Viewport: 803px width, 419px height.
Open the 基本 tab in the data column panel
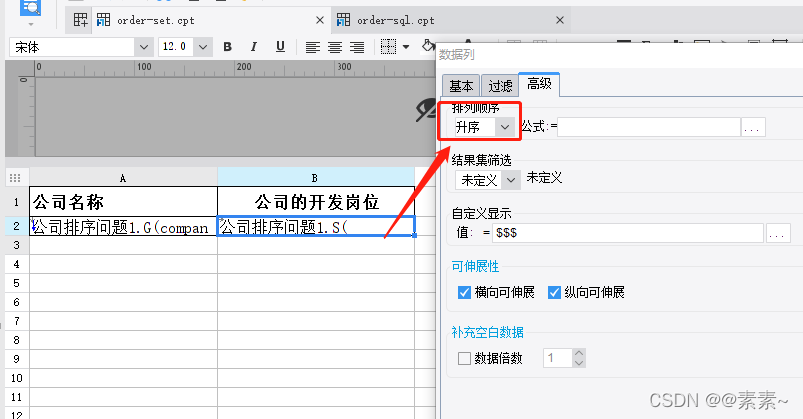pos(461,86)
